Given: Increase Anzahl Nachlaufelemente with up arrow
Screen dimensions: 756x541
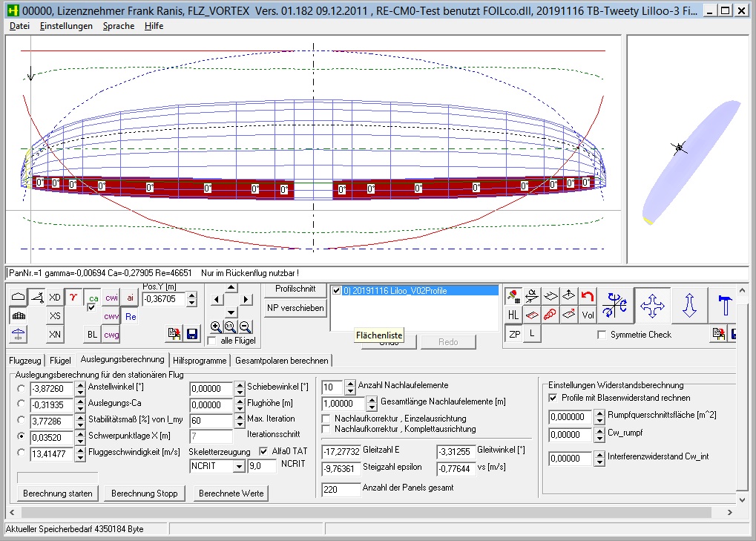Looking at the screenshot, I should [x=350, y=383].
